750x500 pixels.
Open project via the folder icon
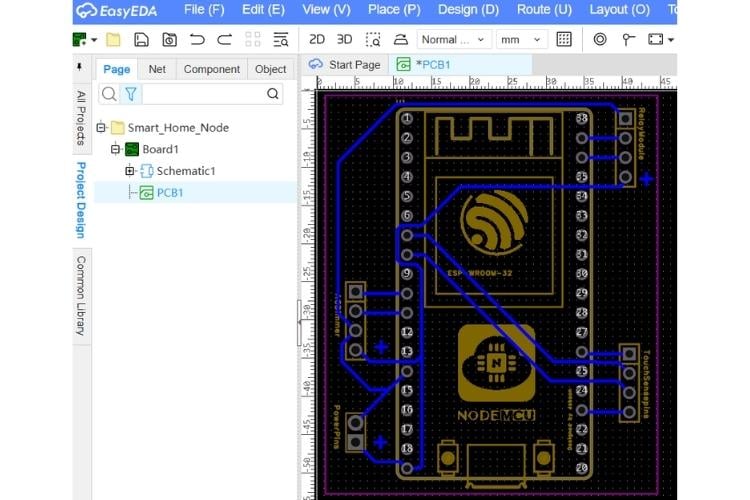(113, 40)
